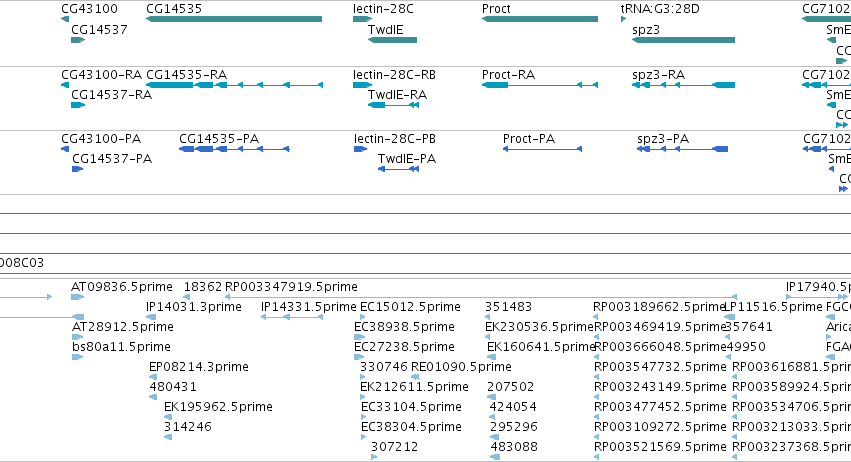Viewport: 851px width, 462px height.
Task: Select the RP003109272.5prime EST label
Action: pos(661,427)
